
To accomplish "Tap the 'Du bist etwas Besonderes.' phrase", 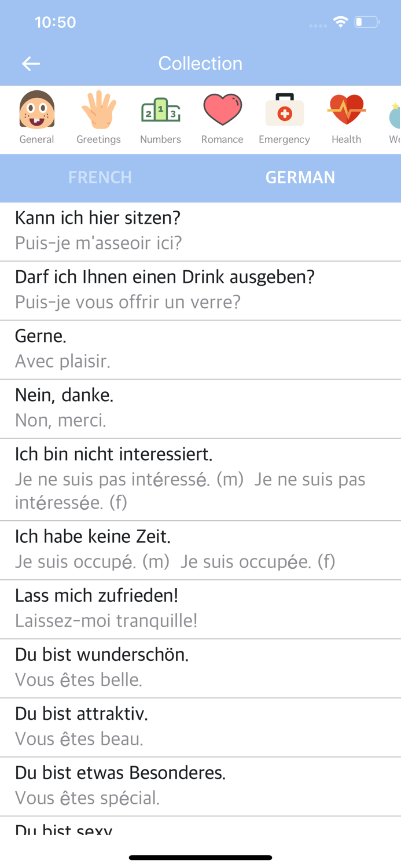I will tap(200, 785).
